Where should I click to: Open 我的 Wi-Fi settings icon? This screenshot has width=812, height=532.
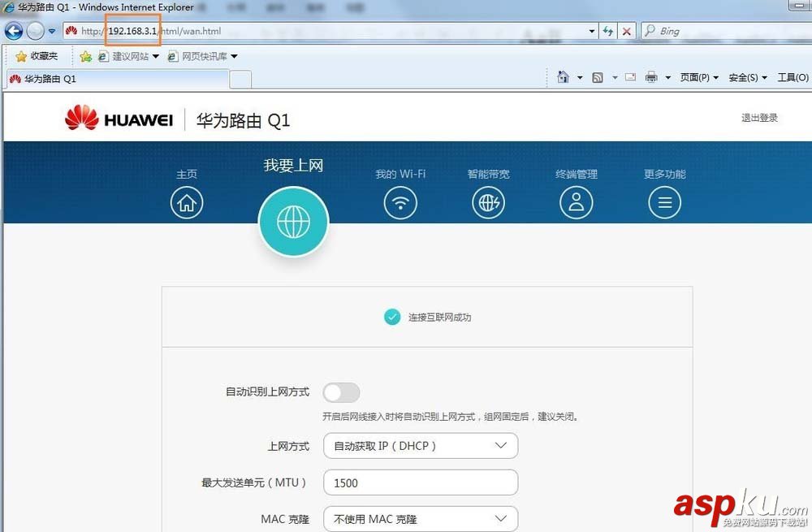coord(400,202)
